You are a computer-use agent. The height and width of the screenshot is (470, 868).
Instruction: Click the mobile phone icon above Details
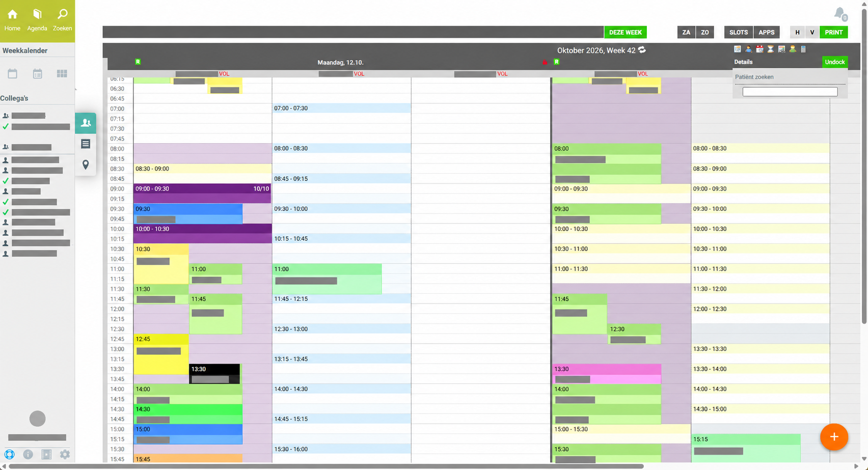[803, 49]
